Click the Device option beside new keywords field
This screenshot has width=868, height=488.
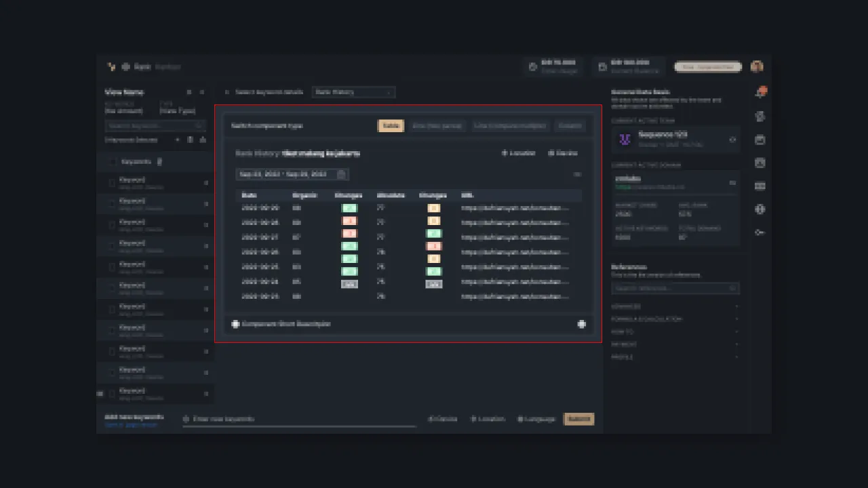coord(443,419)
